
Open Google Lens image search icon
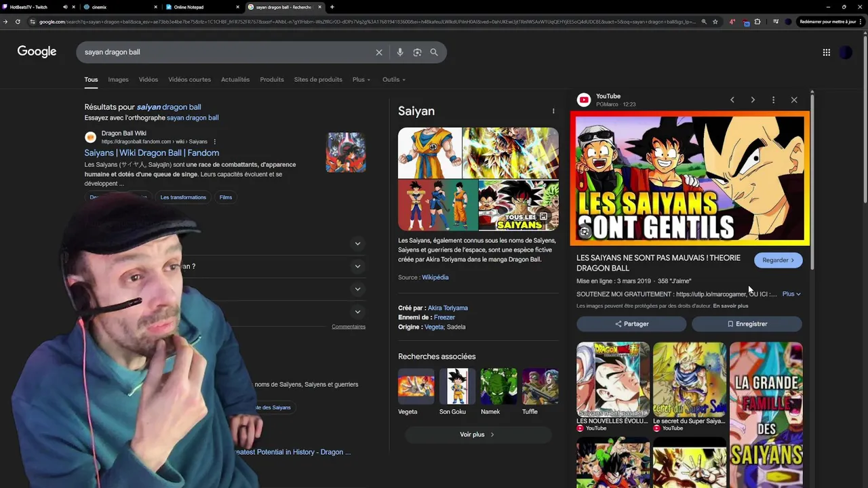(417, 52)
